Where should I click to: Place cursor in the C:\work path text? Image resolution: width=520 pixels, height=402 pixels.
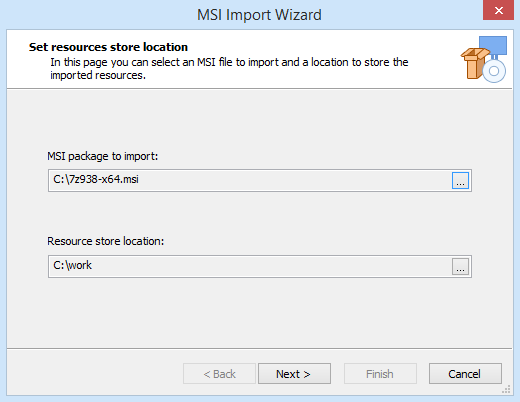[72, 265]
